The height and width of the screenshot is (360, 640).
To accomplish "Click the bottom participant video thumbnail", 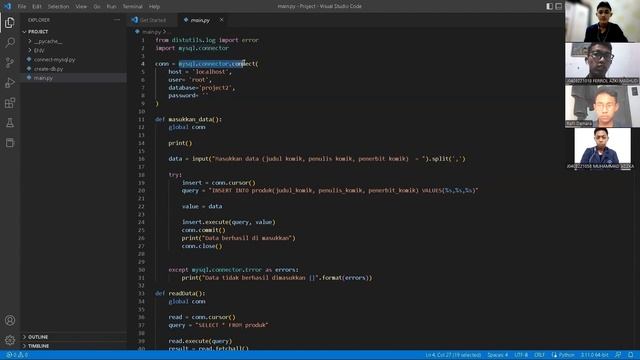I will pos(602,149).
